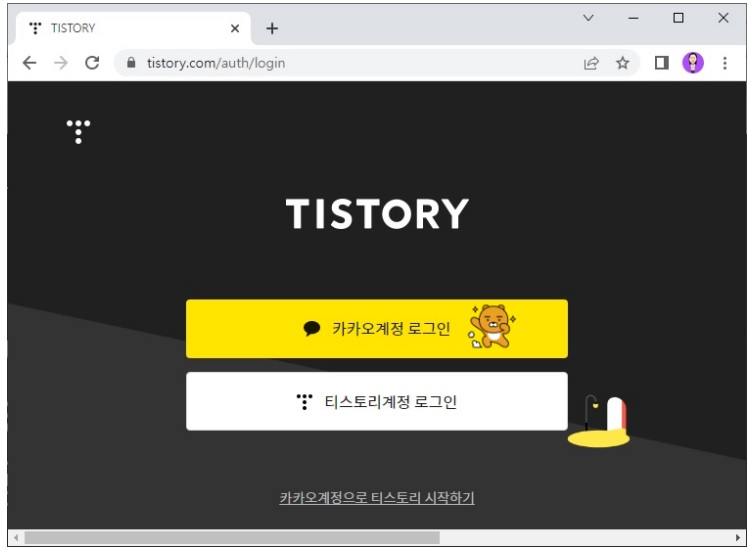Share this page using address bar share icon
Viewport: 754px width, 550px height.
click(591, 63)
